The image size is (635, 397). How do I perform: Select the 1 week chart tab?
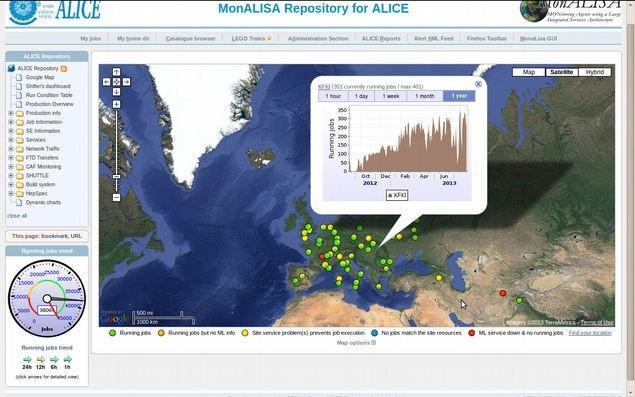pos(391,96)
